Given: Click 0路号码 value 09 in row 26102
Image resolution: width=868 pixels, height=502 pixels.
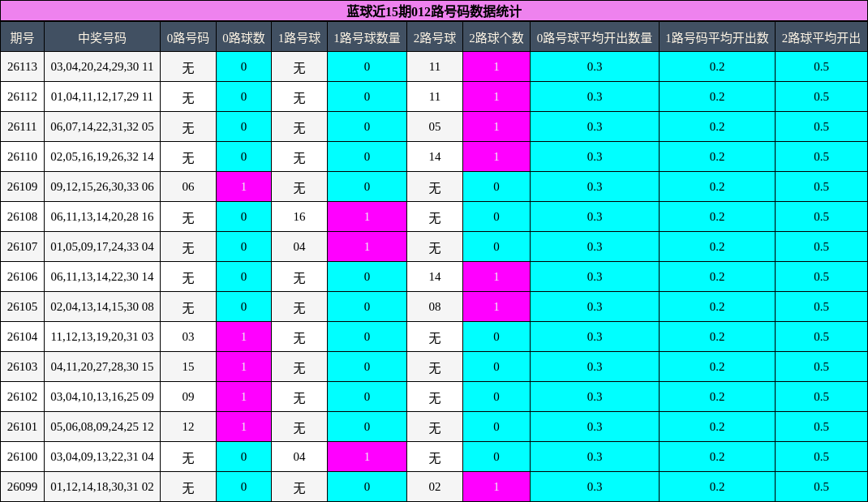Looking at the screenshot, I should point(188,397).
